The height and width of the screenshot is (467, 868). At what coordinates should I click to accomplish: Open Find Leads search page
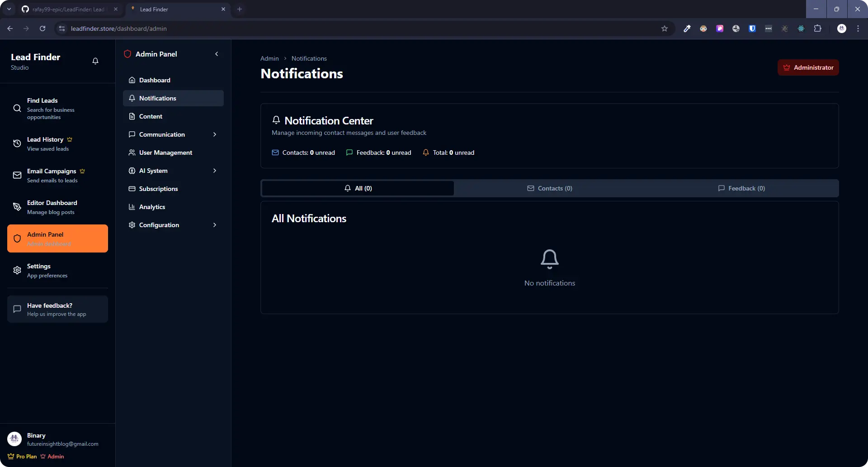(57, 109)
